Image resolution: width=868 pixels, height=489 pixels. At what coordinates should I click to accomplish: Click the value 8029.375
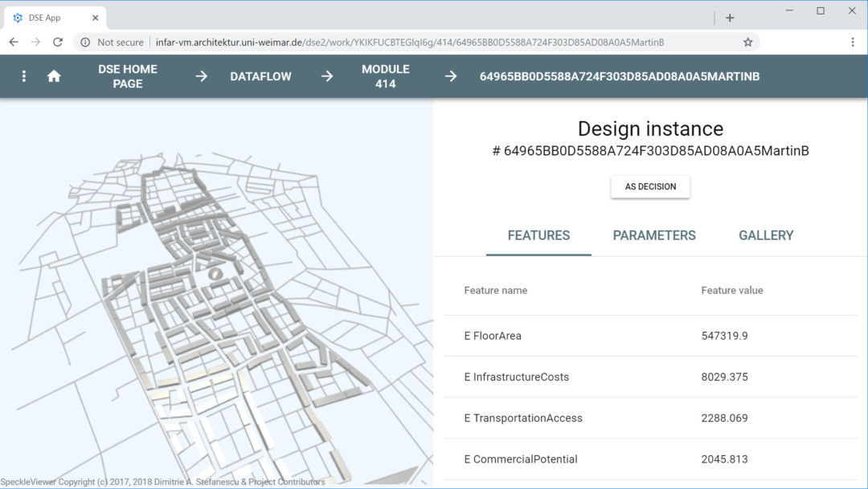click(724, 377)
